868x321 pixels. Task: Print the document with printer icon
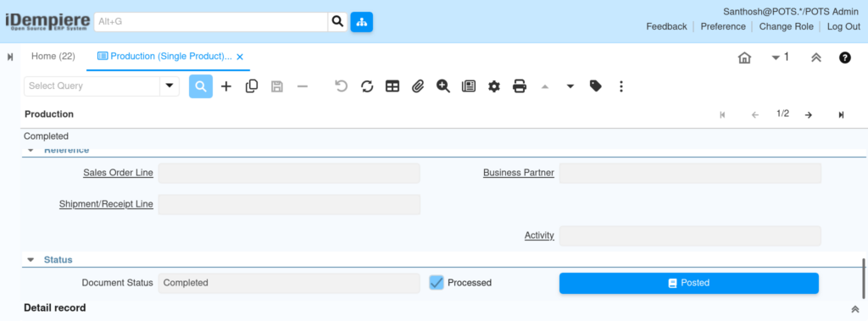click(520, 86)
